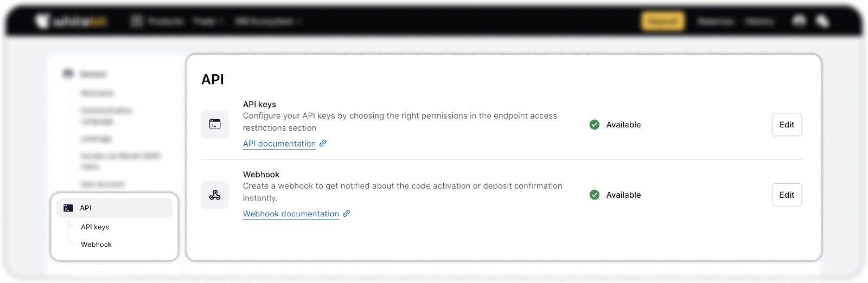This screenshot has height=283, width=868.
Task: Open API keys in the sidebar
Action: coord(95,227)
